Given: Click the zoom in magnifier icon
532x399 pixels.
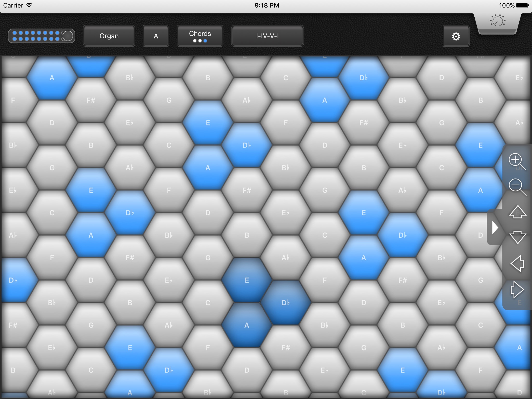Looking at the screenshot, I should 516,163.
